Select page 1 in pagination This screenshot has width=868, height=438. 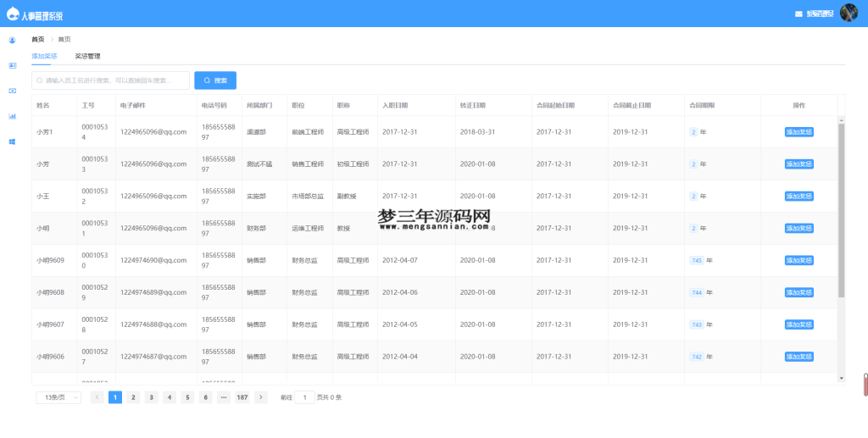(115, 397)
